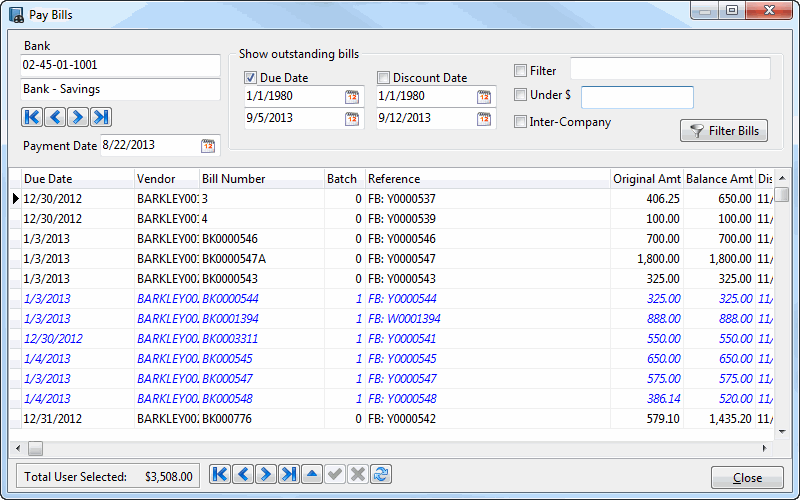The image size is (800, 500).
Task: Click the Under $ amount input field
Action: (x=637, y=97)
